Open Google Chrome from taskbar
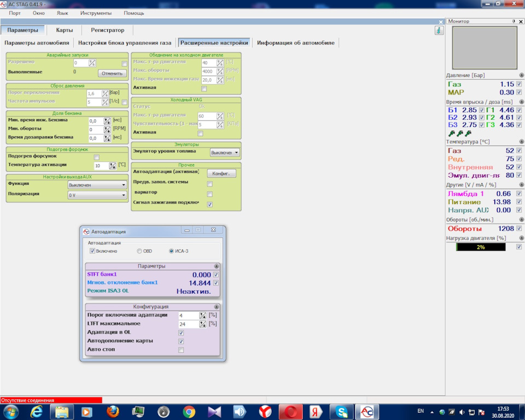 coord(189,412)
